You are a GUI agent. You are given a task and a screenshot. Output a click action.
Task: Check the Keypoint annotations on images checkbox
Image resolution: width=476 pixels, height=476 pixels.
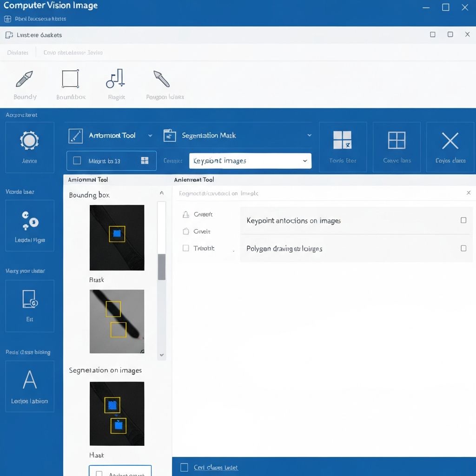(463, 220)
